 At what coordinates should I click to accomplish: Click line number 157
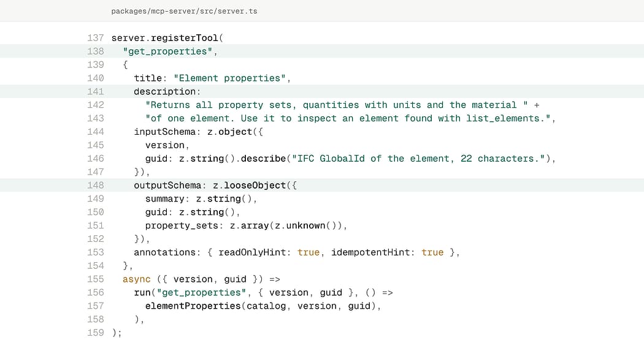95,306
